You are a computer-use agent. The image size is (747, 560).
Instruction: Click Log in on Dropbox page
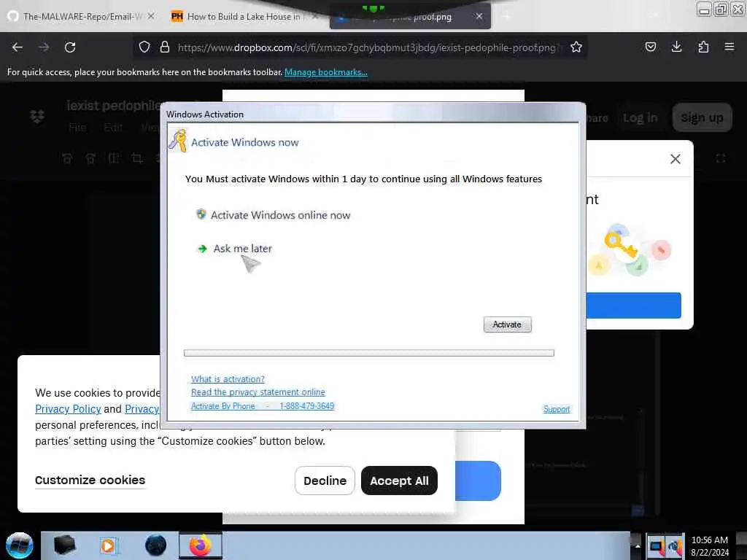640,117
